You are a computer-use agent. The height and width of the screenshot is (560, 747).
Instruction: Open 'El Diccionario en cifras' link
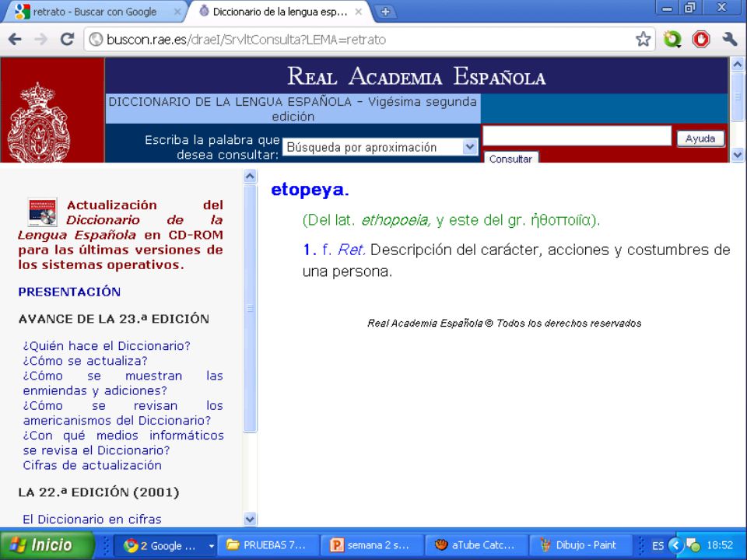click(93, 519)
